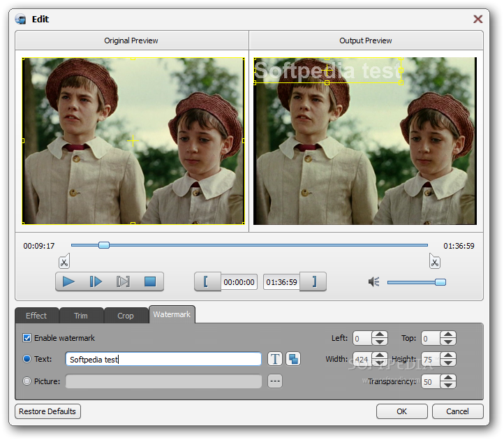Switch to the Crop tab
The width and height of the screenshot is (504, 440).
(126, 316)
